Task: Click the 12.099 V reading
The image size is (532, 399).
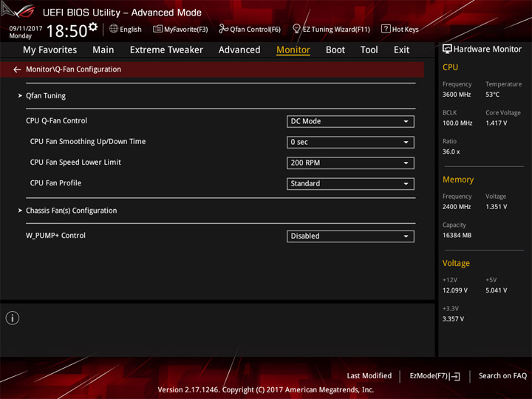Action: click(x=454, y=290)
